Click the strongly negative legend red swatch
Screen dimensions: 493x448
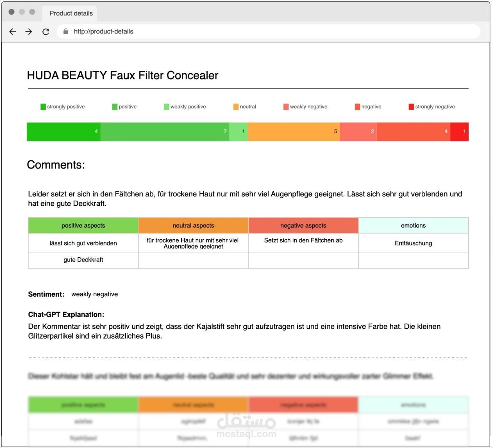tap(411, 107)
